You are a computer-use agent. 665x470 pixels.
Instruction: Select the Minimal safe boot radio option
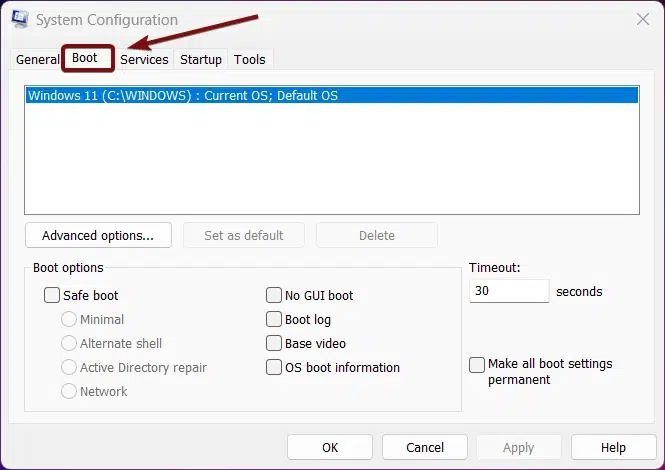69,319
